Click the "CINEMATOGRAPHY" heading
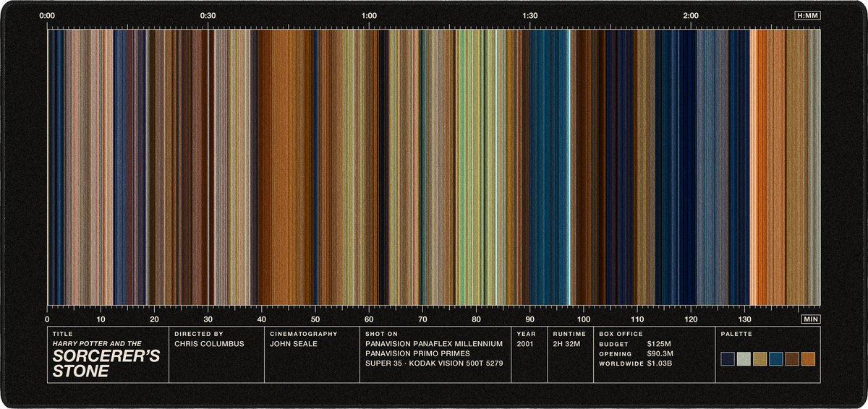The height and width of the screenshot is (409, 868). [x=304, y=335]
